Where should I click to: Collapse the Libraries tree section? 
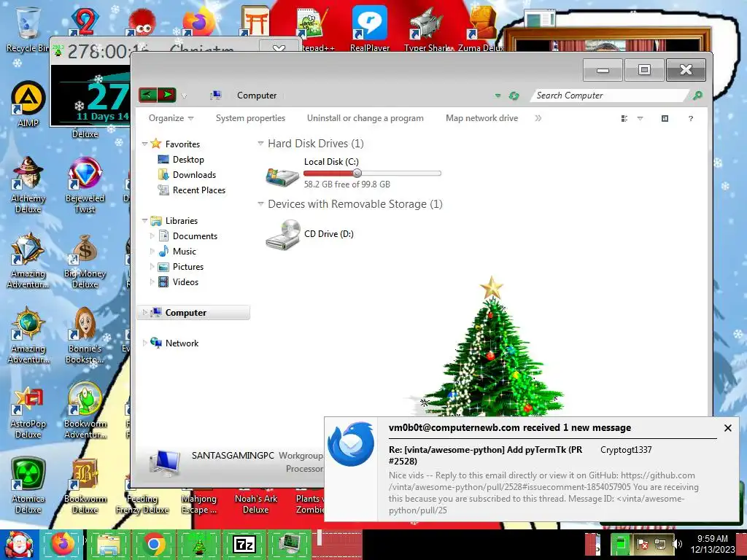coord(144,220)
